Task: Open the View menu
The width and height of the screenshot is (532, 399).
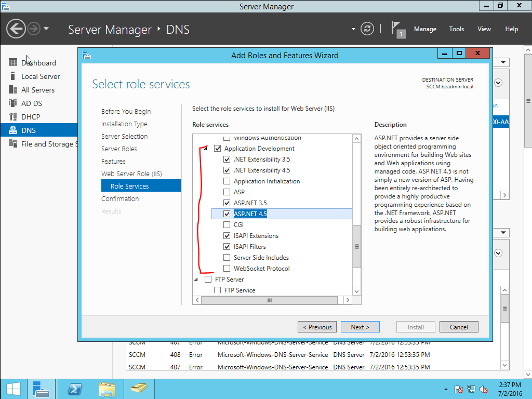Action: click(x=484, y=29)
